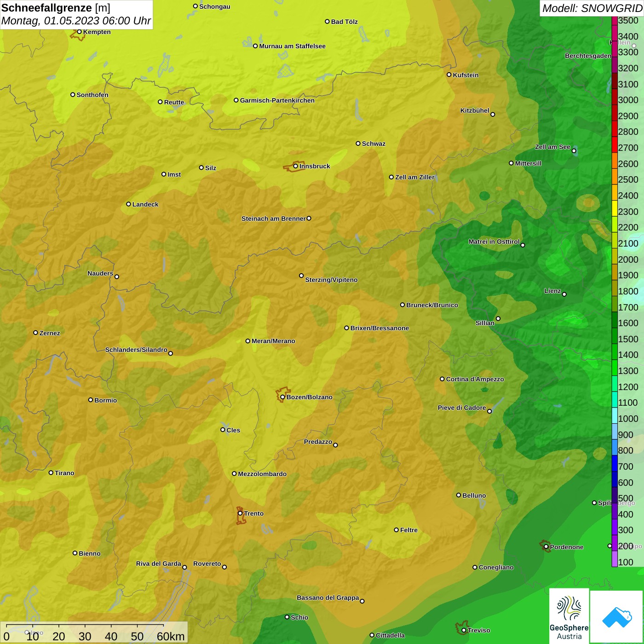Click the 'Sonthofen' label
This screenshot has width=644, height=644.
(x=92, y=95)
